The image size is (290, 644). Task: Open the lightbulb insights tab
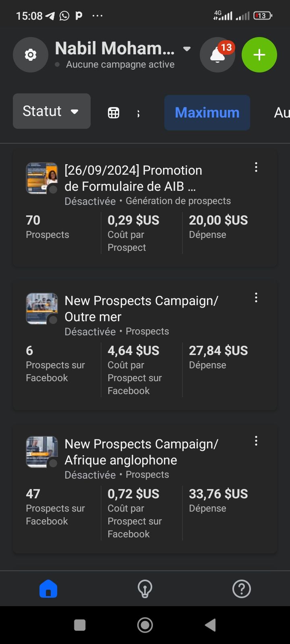[145, 589]
